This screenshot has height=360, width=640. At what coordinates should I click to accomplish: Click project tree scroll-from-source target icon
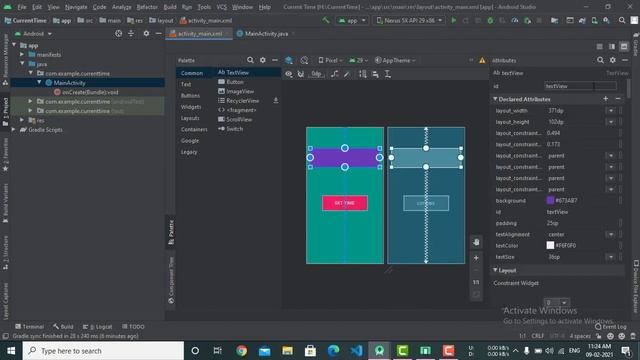[x=118, y=33]
